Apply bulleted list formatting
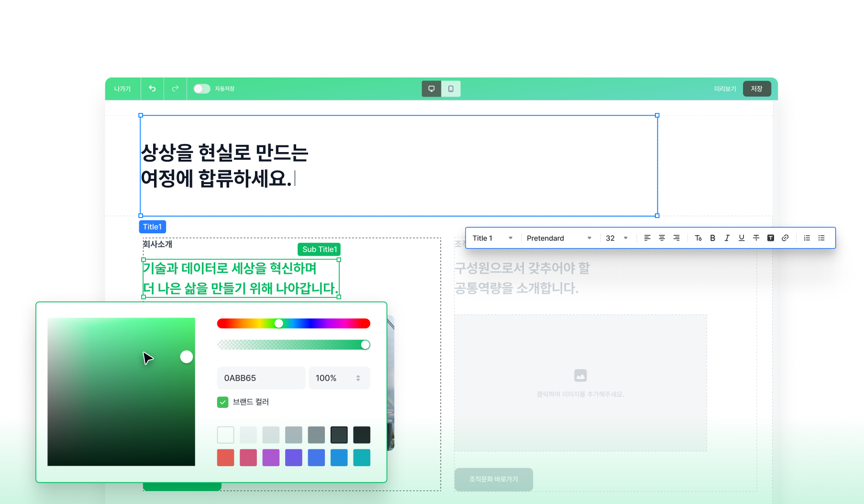The height and width of the screenshot is (504, 864). pos(821,238)
